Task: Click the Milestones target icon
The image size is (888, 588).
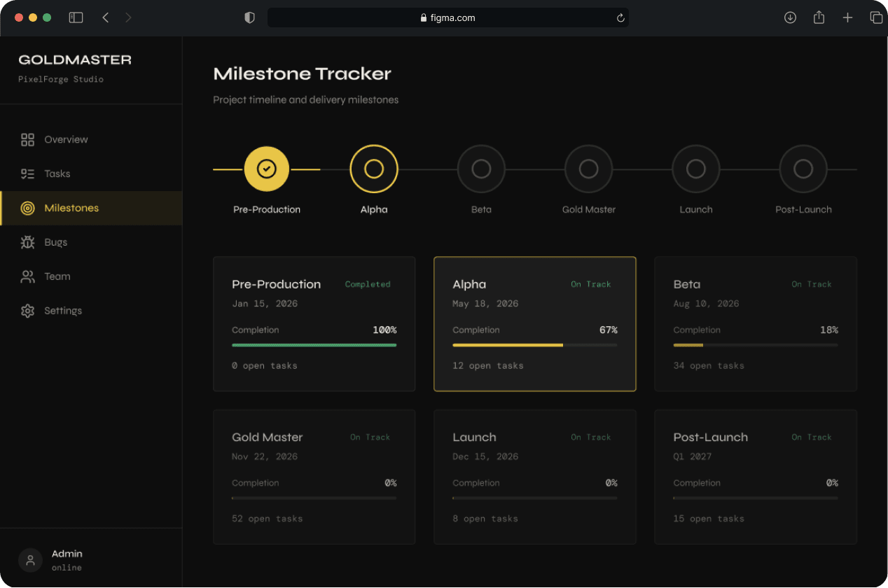Action: pyautogui.click(x=27, y=208)
